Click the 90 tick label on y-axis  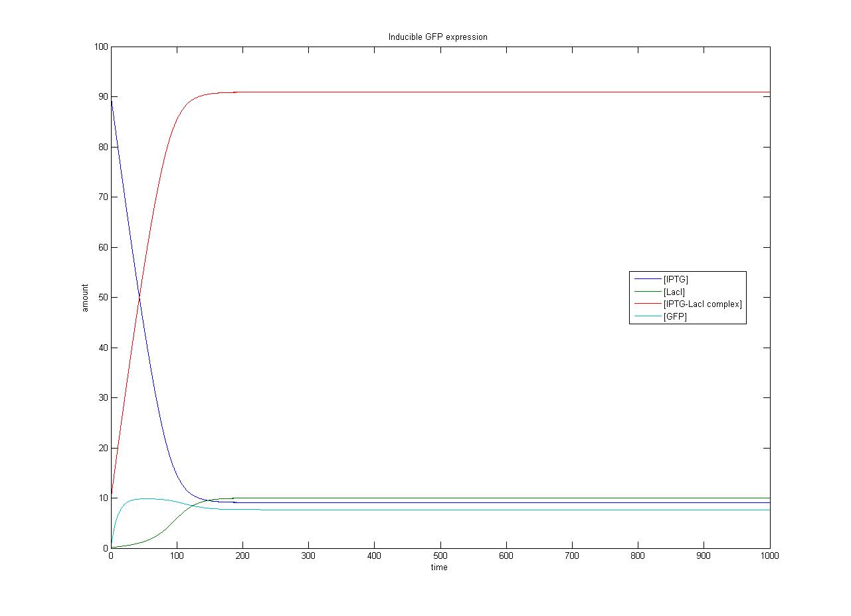(x=103, y=97)
